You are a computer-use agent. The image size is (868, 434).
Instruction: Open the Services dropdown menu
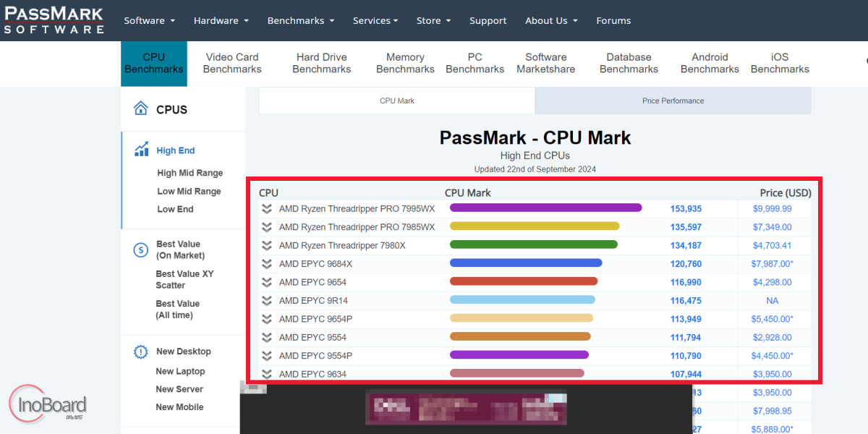375,20
